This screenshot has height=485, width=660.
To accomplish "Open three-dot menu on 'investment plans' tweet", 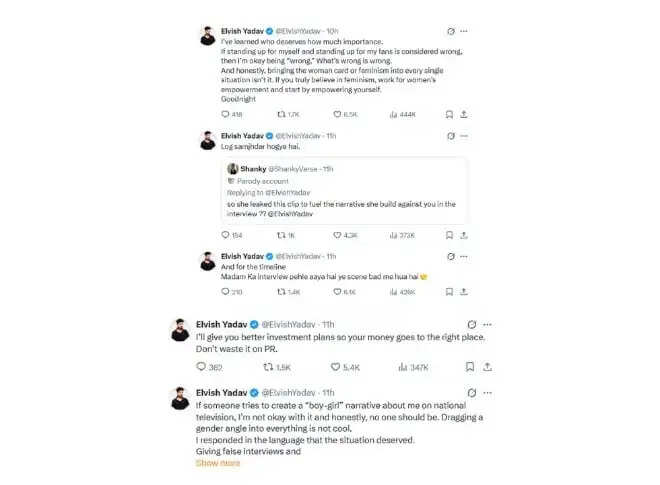I will tap(487, 325).
